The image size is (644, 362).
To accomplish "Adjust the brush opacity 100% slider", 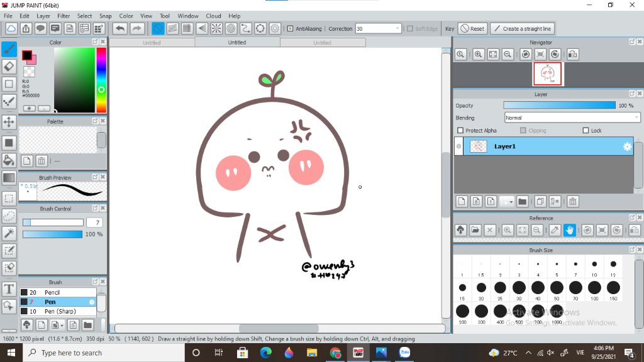I will (x=52, y=234).
